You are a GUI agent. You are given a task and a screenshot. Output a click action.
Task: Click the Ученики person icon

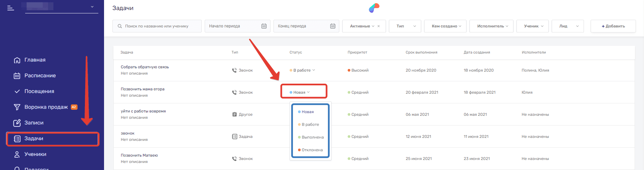(x=17, y=154)
